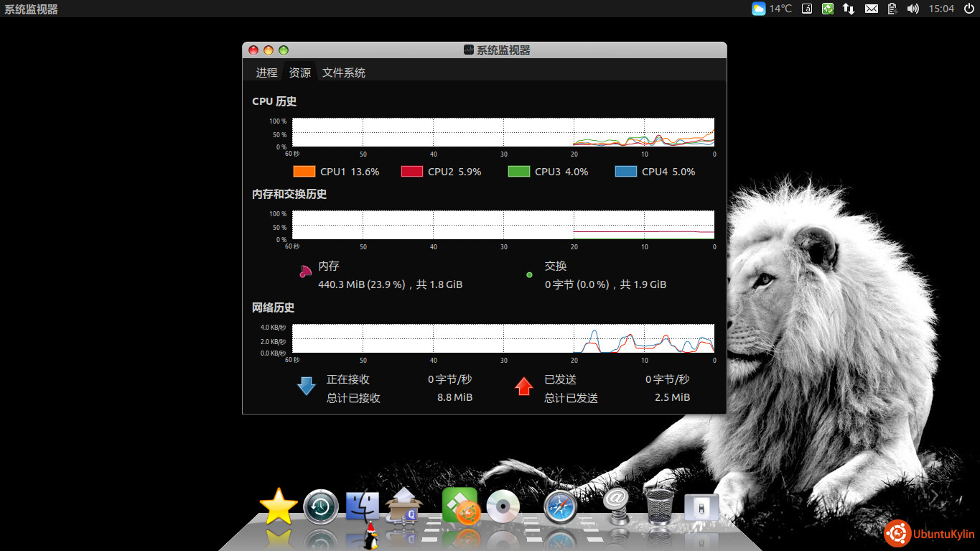The image size is (980, 551).
Task: Open the Finder face icon in dock
Action: (x=363, y=506)
